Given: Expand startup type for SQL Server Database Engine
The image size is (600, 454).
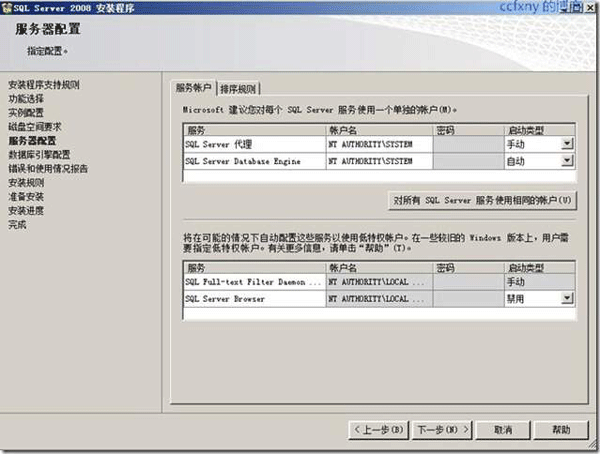Looking at the screenshot, I should tap(567, 160).
